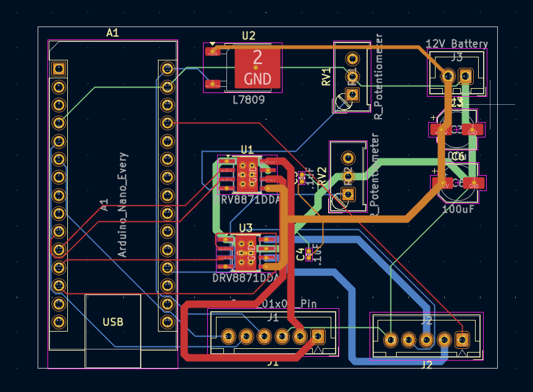Select the U2 reference designator label
The width and height of the screenshot is (533, 392).
(248, 36)
